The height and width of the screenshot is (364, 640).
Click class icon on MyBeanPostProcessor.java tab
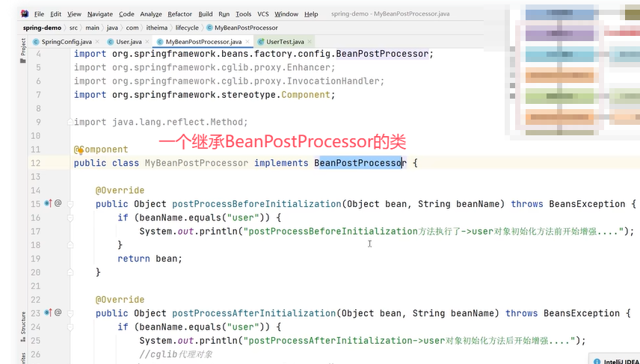160,42
